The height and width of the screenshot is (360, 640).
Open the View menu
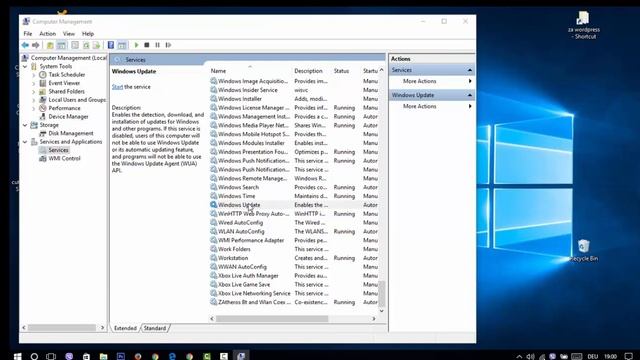(x=69, y=33)
